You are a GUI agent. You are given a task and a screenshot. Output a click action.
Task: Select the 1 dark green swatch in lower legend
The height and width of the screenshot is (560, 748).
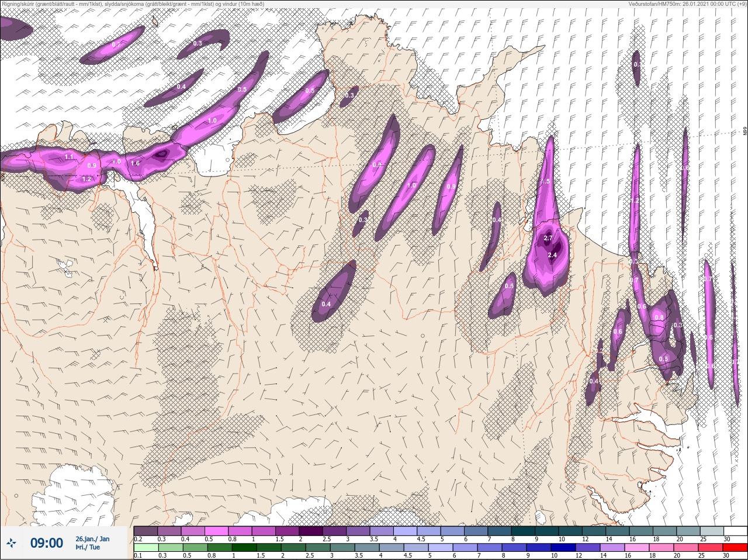pos(244,548)
